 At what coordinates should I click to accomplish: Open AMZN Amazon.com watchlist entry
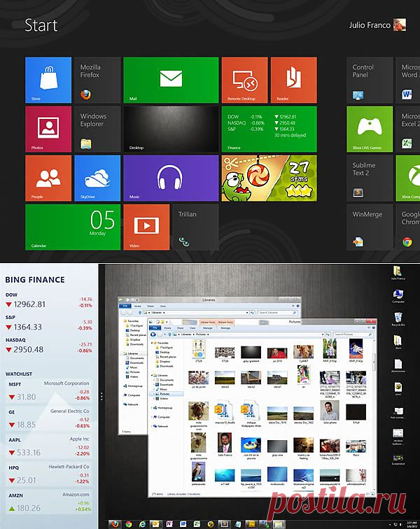[49, 502]
